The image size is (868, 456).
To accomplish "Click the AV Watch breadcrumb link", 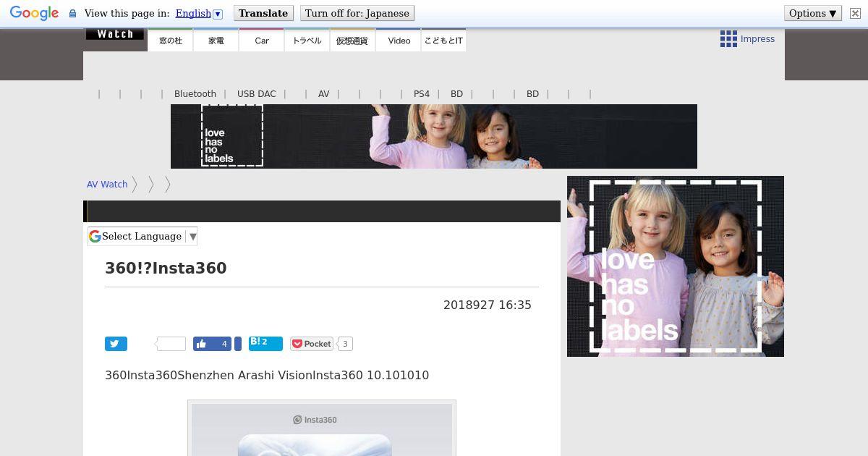I will (x=107, y=185).
